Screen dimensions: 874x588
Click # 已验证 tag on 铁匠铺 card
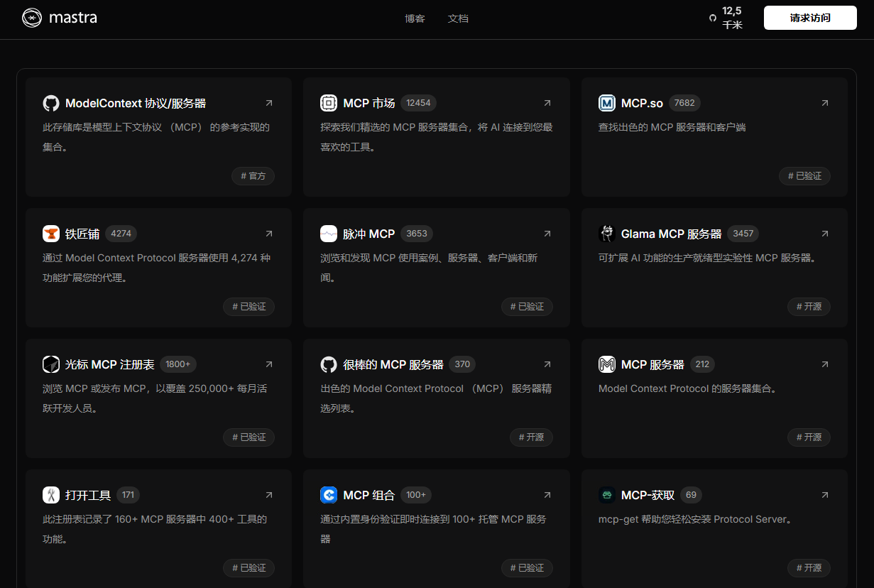248,307
